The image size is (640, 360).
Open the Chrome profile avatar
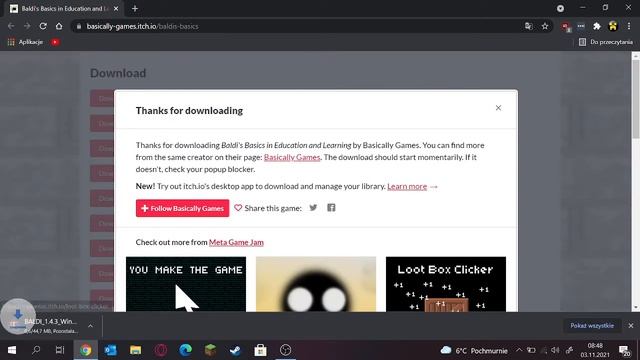pos(613,26)
